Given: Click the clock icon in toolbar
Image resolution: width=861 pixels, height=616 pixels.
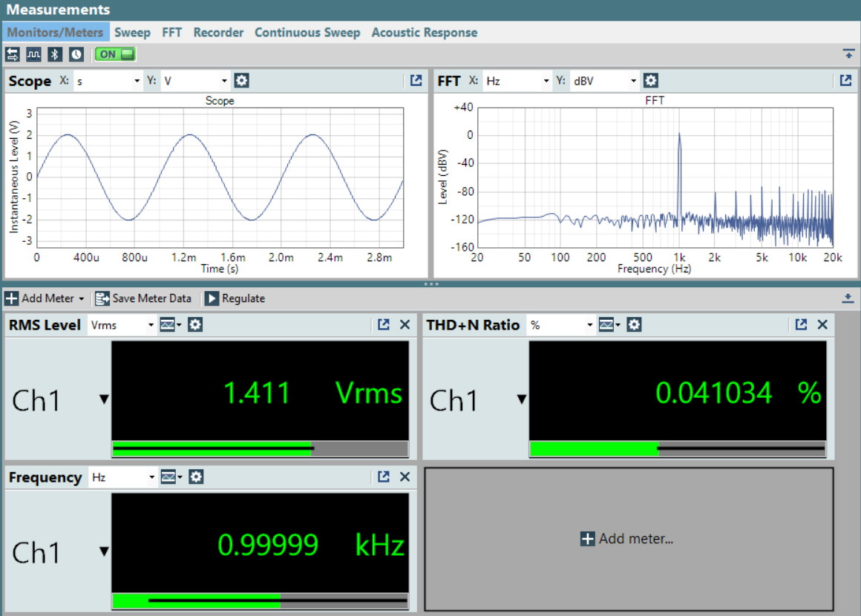Looking at the screenshot, I should pos(76,54).
